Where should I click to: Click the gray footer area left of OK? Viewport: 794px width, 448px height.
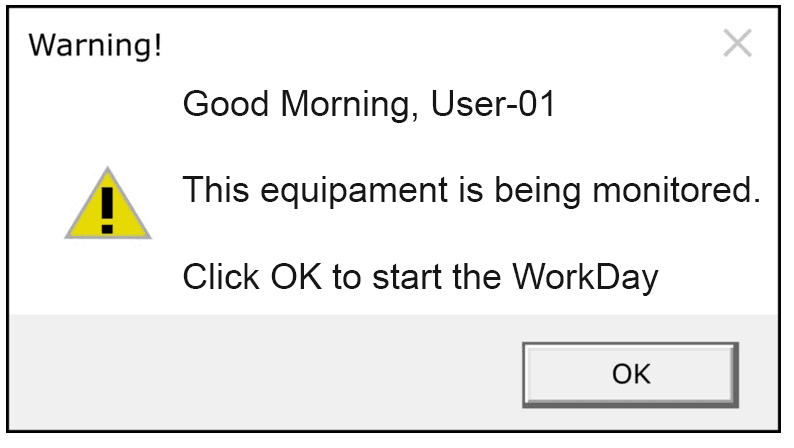click(263, 374)
